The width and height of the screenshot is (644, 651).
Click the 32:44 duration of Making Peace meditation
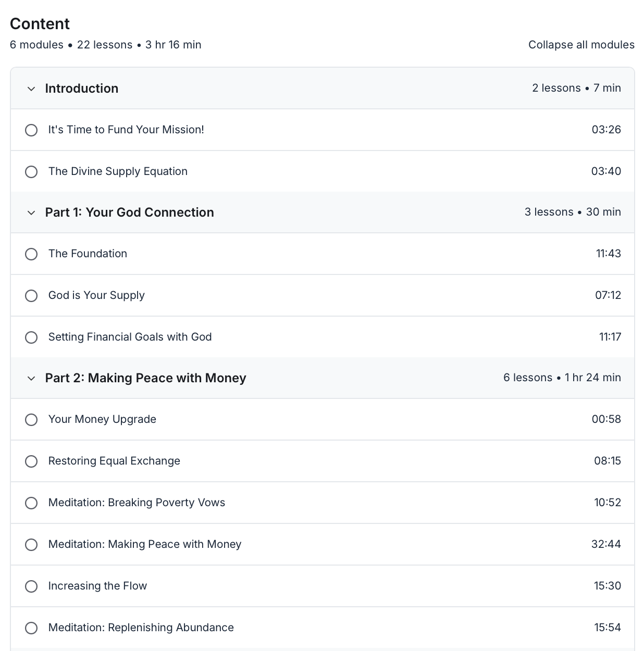pos(606,544)
